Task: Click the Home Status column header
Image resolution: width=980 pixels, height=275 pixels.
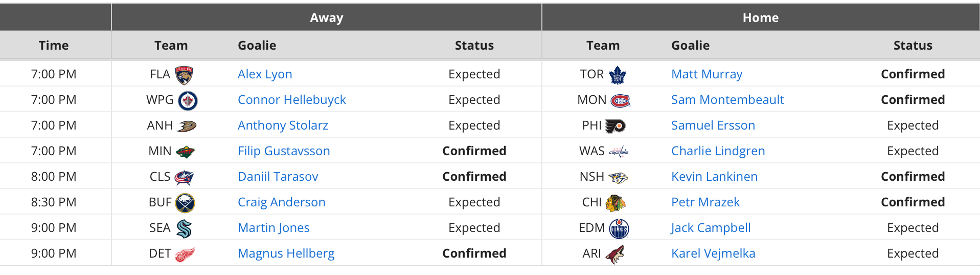Action: (913, 46)
